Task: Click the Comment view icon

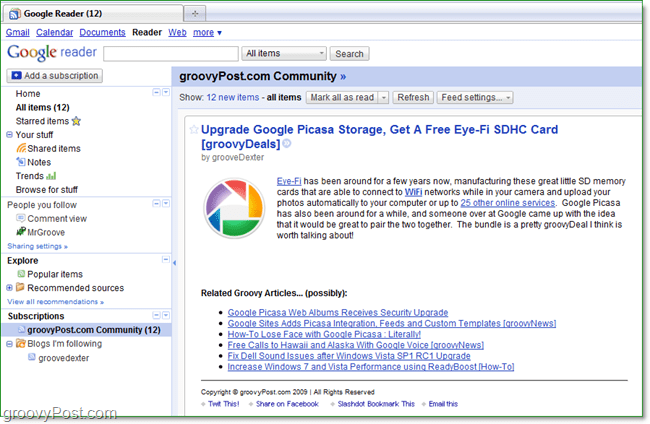Action: (x=21, y=218)
